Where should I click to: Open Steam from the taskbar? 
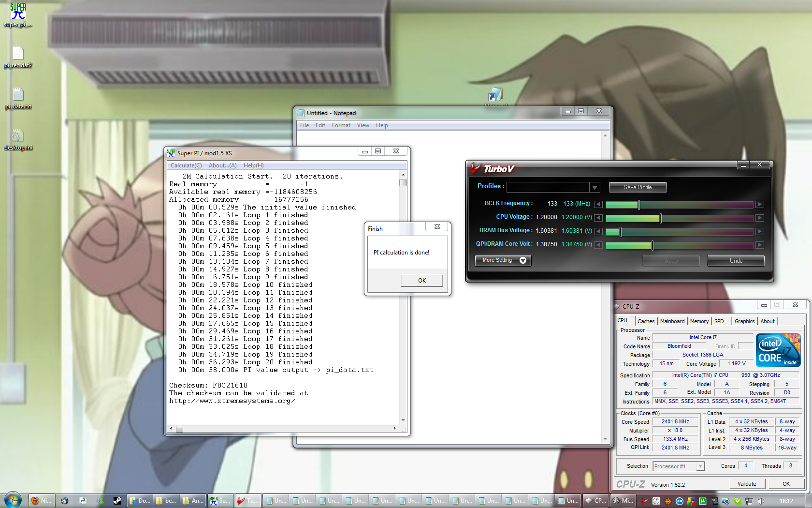(117, 501)
